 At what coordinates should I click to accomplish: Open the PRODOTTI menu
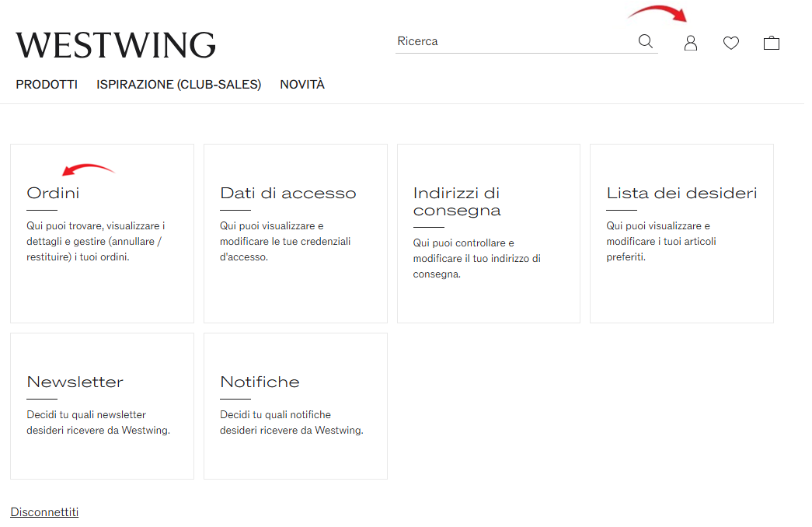click(47, 85)
